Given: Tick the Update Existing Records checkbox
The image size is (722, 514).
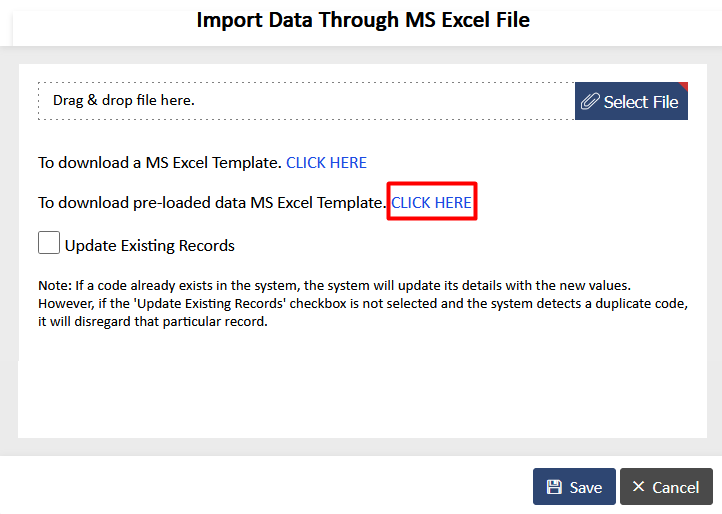Looking at the screenshot, I should tap(49, 243).
